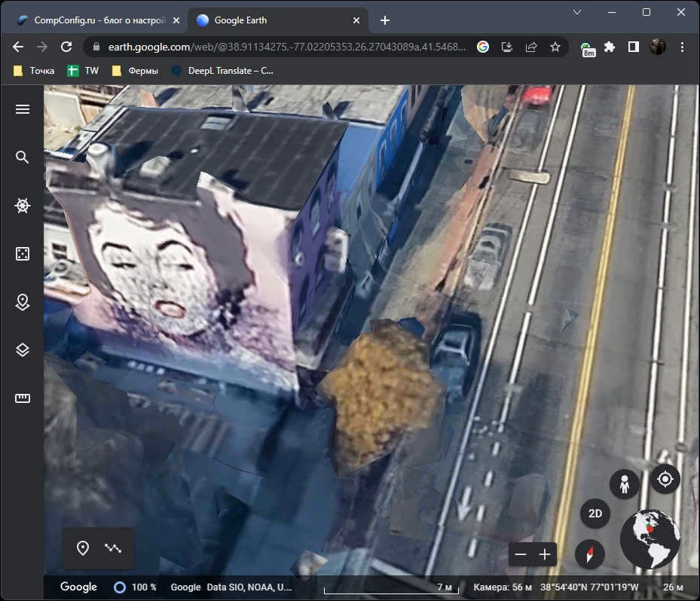This screenshot has height=601, width=700.
Task: Open the profile avatar menu
Action: 658,47
